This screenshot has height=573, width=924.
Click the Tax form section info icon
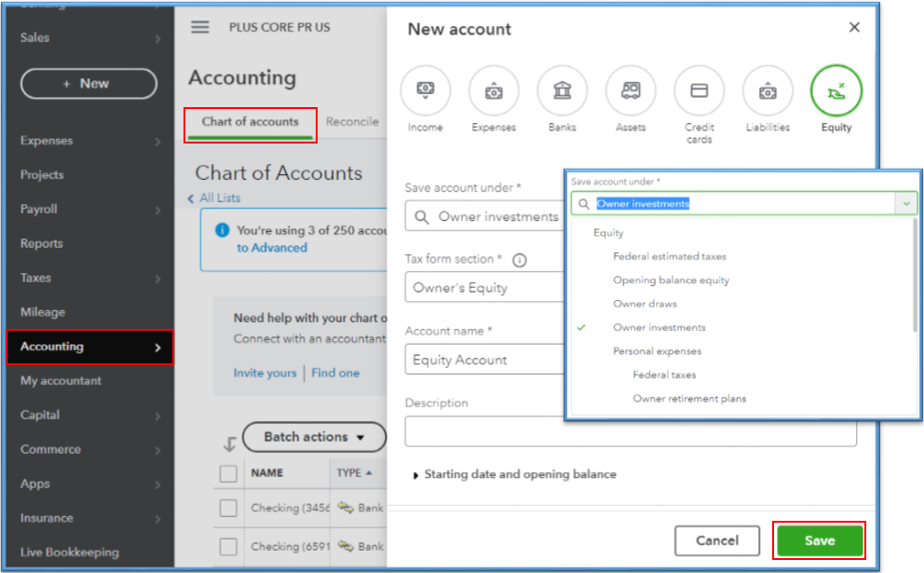coord(519,260)
